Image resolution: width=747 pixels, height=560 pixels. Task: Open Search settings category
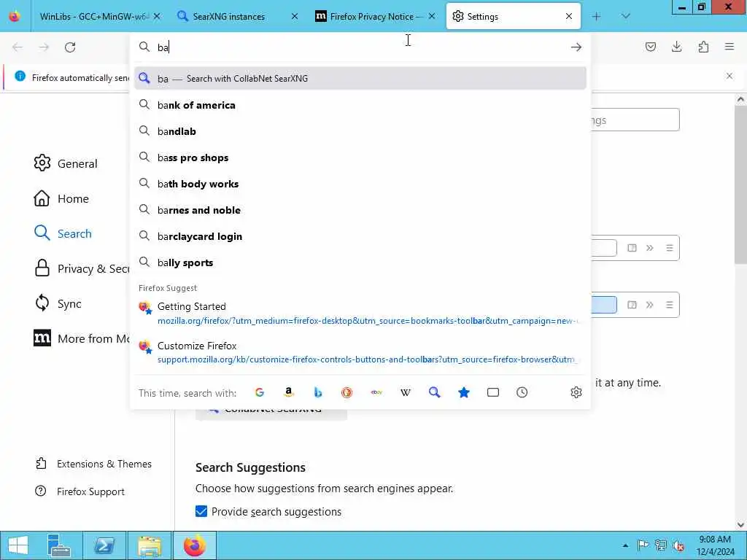(x=63, y=233)
